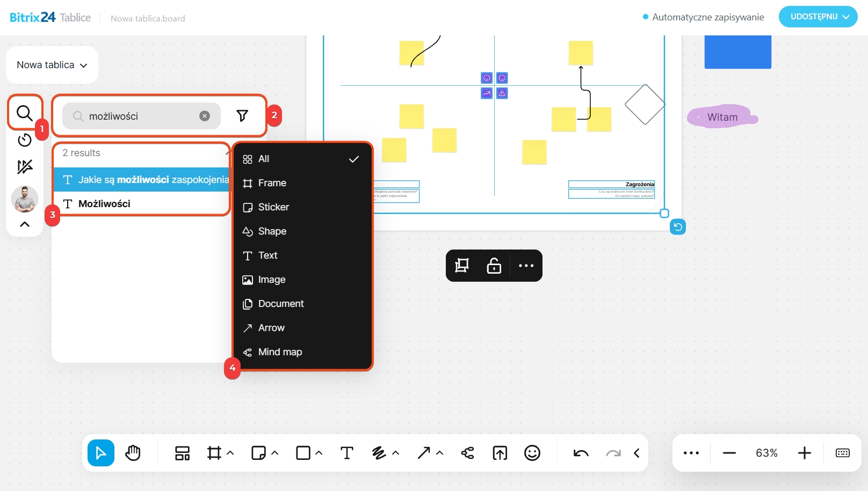Expand the Nowa tablica dropdown

tap(52, 65)
